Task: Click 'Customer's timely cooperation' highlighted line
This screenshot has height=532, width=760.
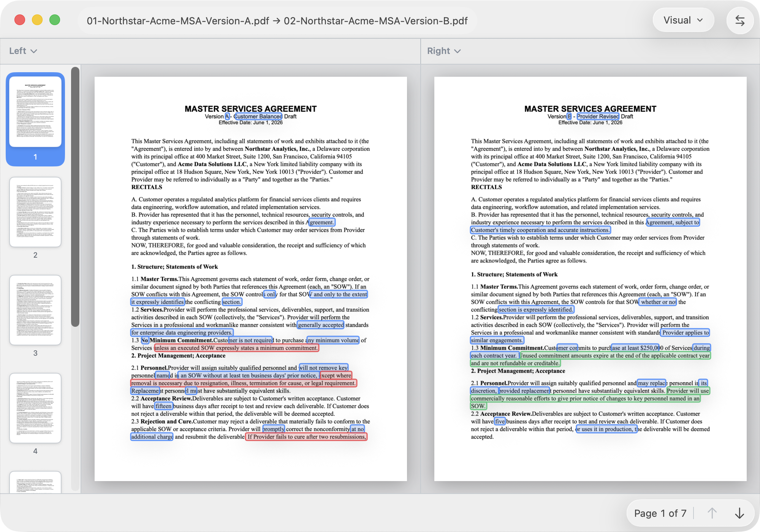Action: (x=540, y=230)
